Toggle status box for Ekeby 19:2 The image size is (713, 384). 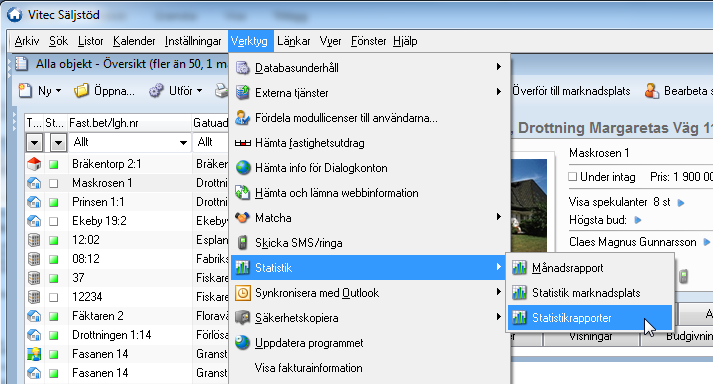(54, 222)
